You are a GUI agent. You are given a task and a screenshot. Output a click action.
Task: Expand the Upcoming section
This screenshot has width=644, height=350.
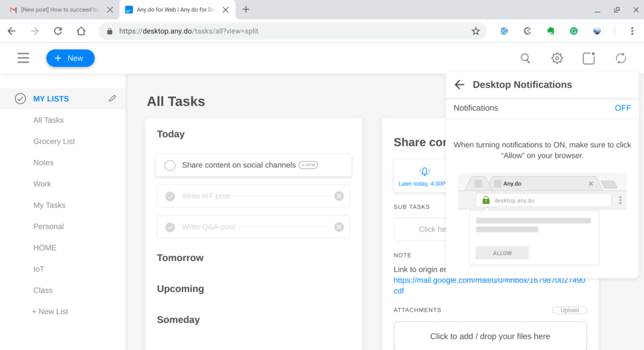[x=180, y=289]
